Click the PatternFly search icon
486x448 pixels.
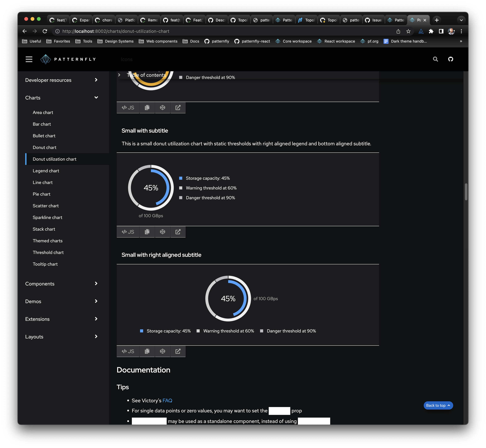[435, 59]
